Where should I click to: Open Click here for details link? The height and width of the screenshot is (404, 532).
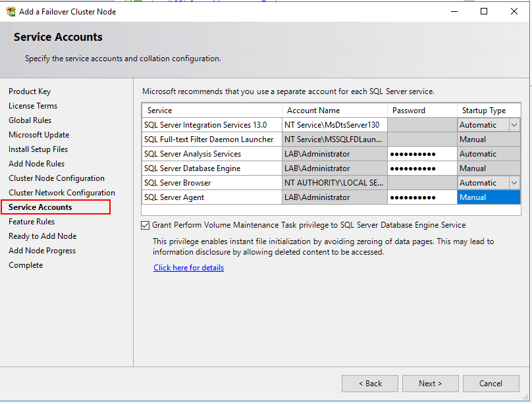[189, 268]
